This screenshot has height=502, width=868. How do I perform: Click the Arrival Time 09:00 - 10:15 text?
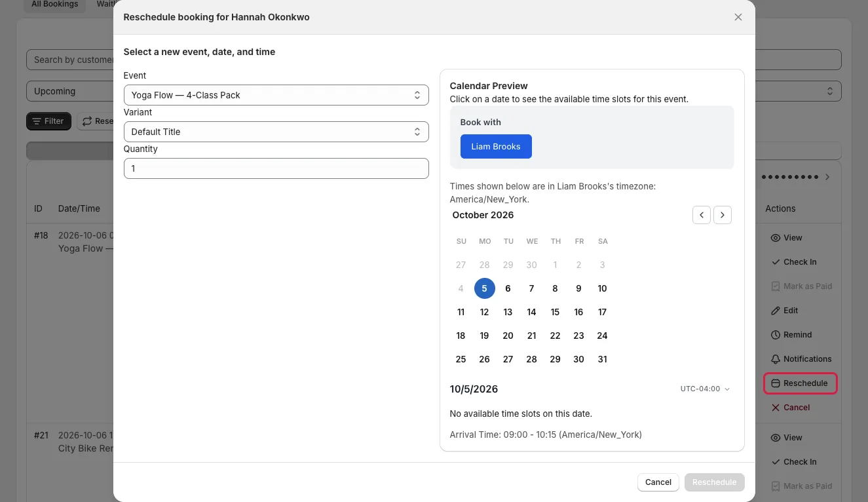coord(546,434)
